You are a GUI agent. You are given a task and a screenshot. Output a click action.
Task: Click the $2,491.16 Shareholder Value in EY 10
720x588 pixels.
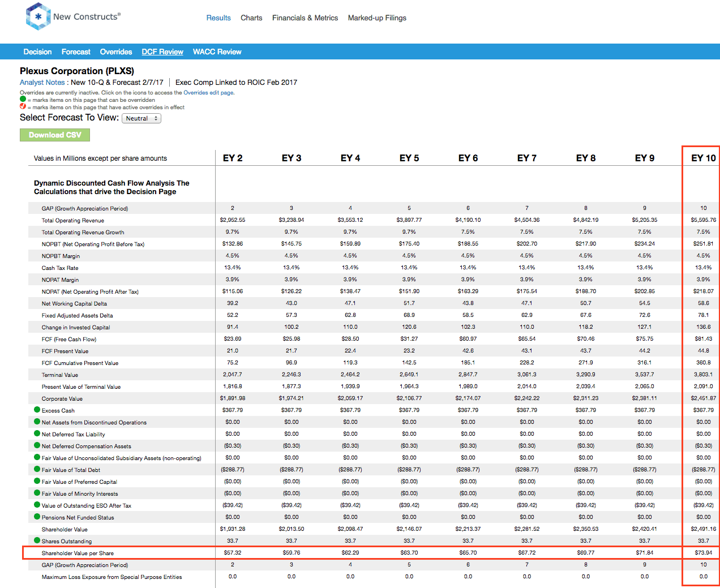coord(704,529)
